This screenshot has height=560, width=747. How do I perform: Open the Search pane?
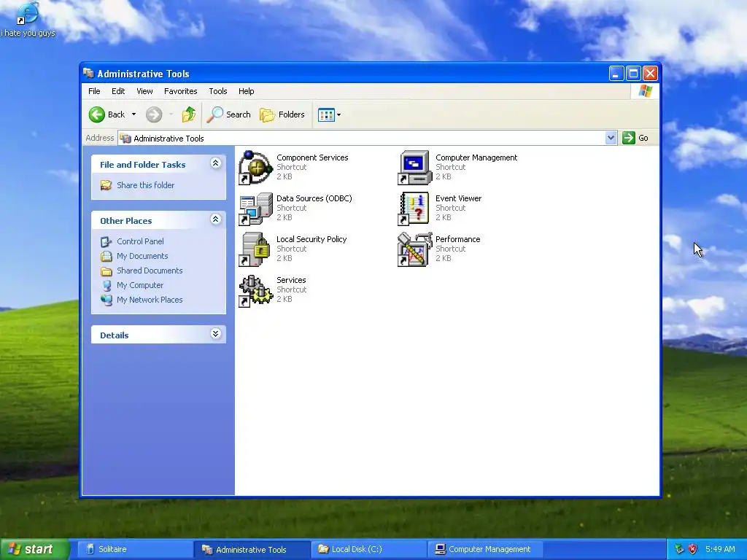click(228, 114)
